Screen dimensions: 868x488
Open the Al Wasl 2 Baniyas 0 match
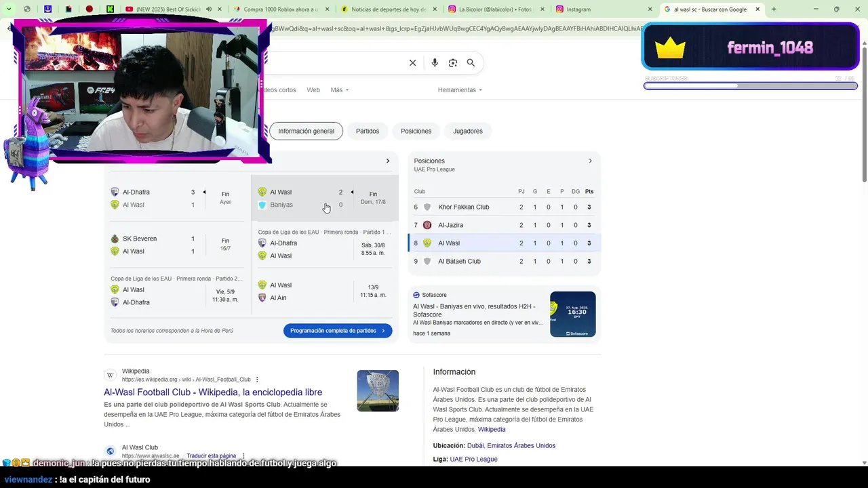325,199
